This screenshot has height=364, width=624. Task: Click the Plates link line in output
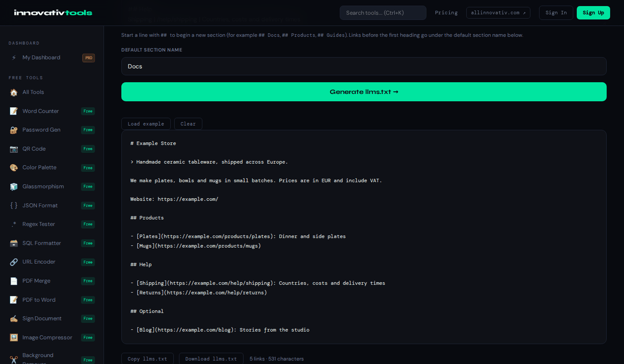[238, 236]
